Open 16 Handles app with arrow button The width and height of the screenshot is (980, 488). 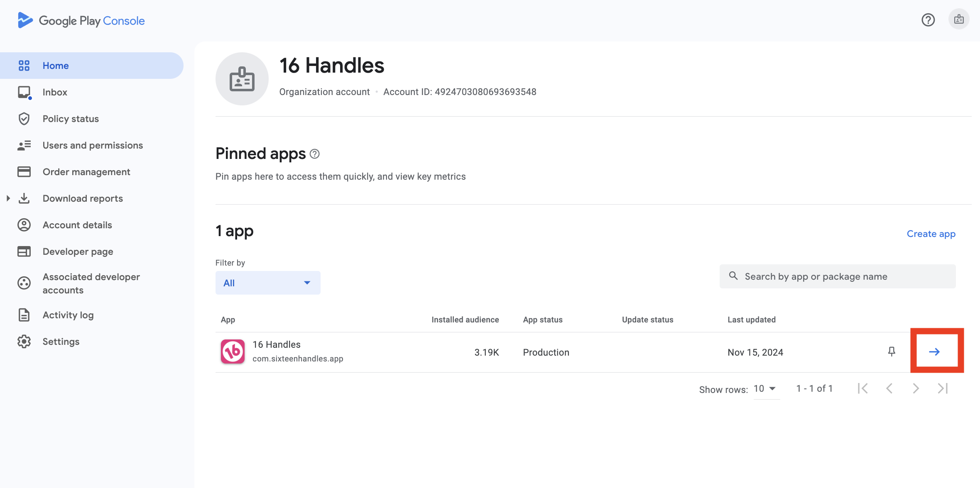(934, 352)
